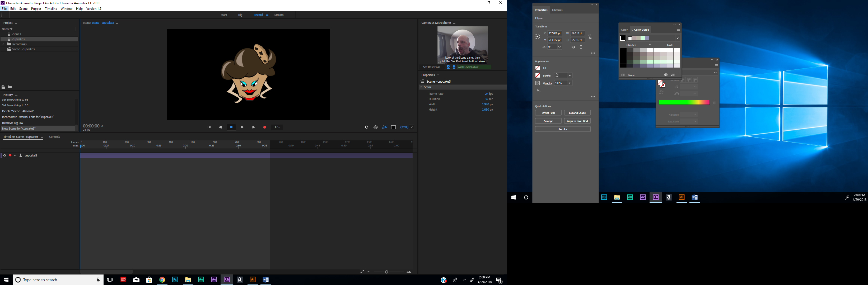Select the Fill swatch in Appearance
868x285 pixels.
click(538, 68)
